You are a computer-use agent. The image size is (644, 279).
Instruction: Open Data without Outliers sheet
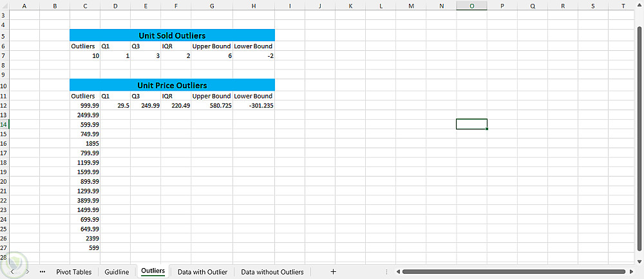pyautogui.click(x=272, y=272)
